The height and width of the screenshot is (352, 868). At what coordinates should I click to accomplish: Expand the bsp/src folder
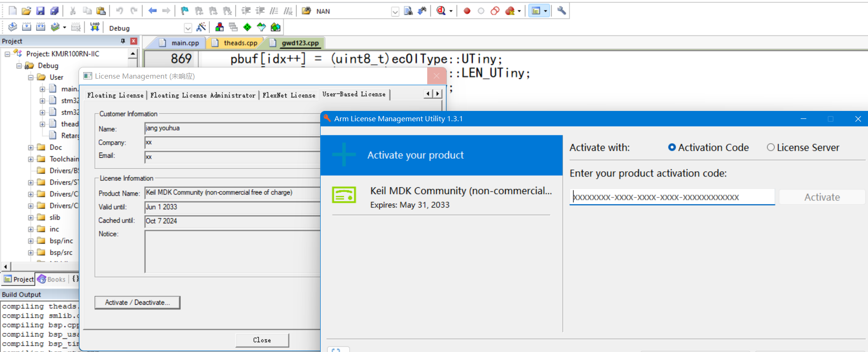click(x=30, y=253)
